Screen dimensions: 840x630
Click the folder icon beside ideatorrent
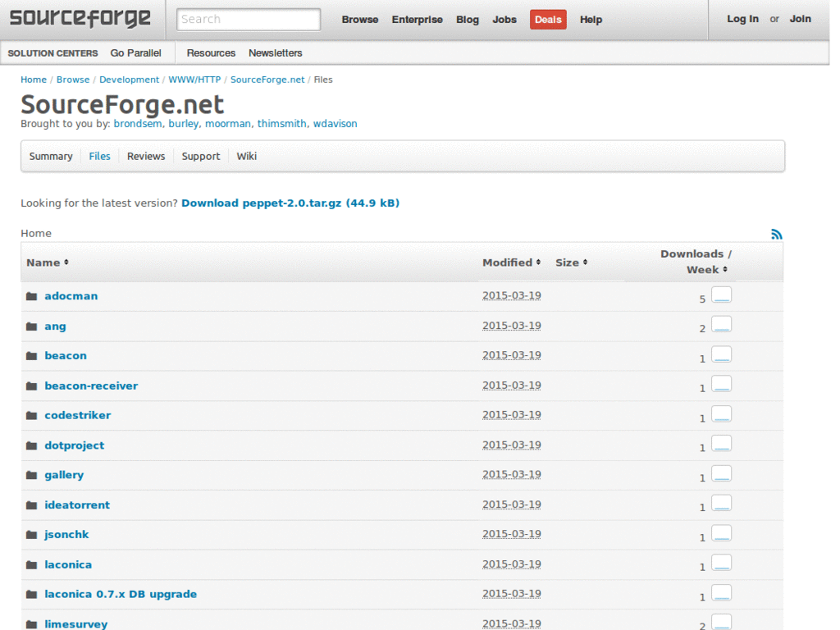[32, 505]
